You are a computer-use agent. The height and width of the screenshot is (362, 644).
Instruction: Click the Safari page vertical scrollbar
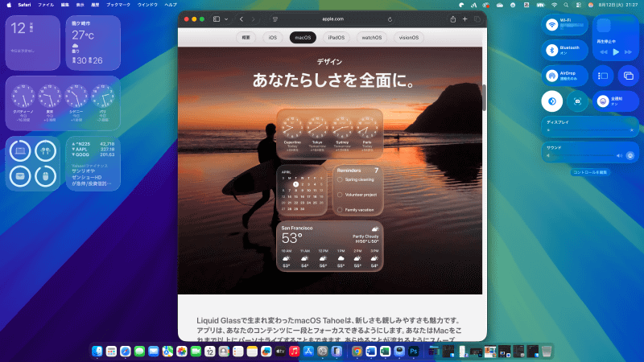(485, 97)
